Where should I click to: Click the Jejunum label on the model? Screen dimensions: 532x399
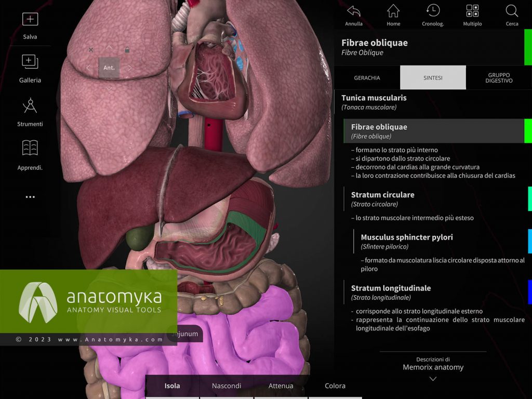[184, 334]
